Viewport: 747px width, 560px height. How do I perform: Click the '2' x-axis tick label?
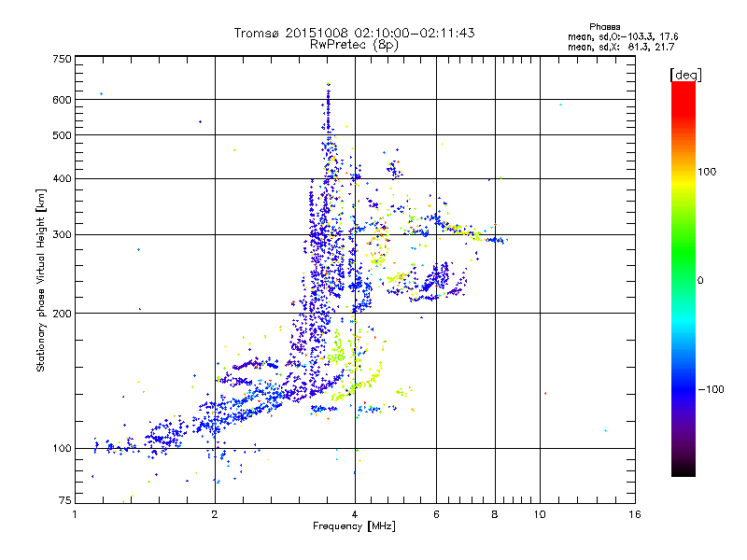215,514
